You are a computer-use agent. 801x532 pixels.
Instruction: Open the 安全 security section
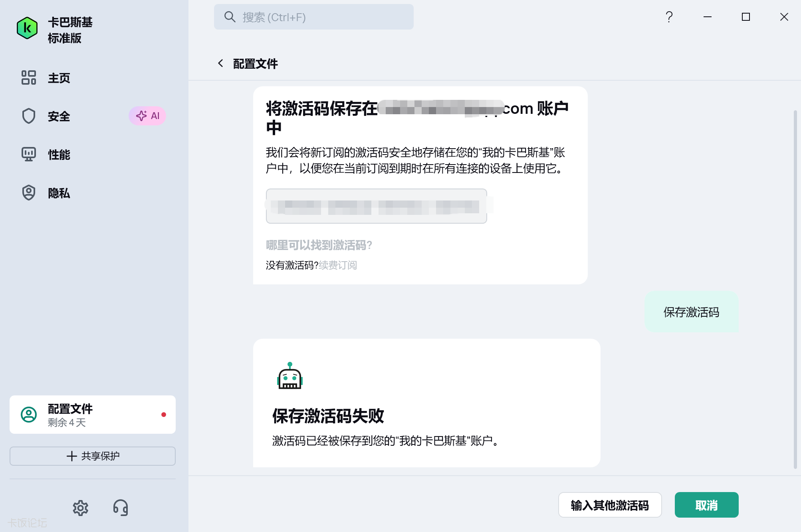[59, 116]
